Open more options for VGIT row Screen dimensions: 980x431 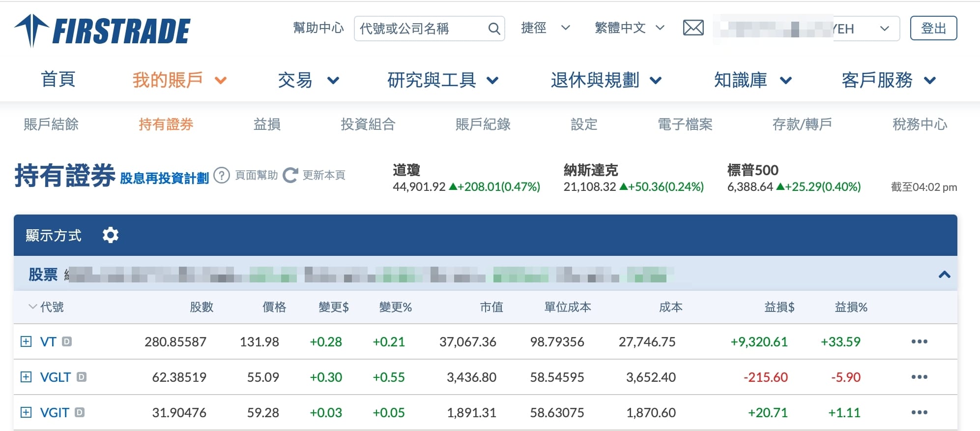tap(919, 412)
